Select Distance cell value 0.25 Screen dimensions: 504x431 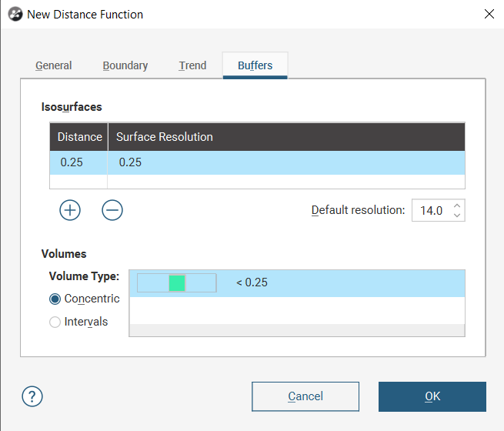click(x=78, y=162)
